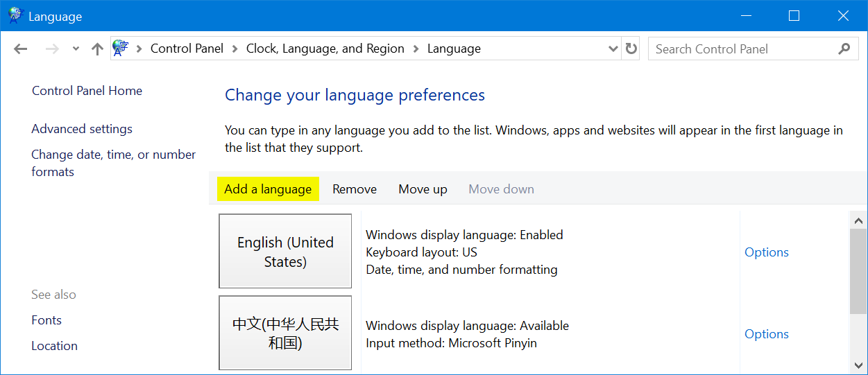This screenshot has width=868, height=375.
Task: Click Control Panel in the breadcrumb
Action: [187, 49]
